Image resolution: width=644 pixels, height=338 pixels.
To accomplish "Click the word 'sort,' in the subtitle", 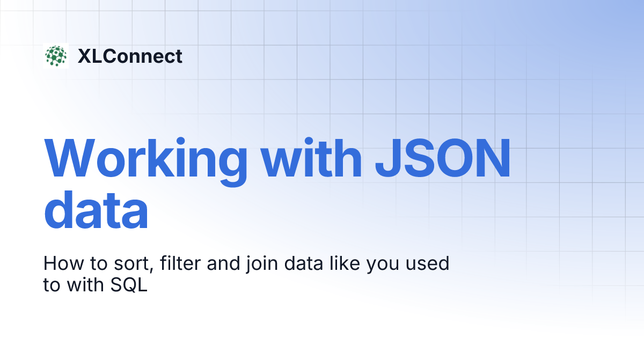I will [131, 264].
